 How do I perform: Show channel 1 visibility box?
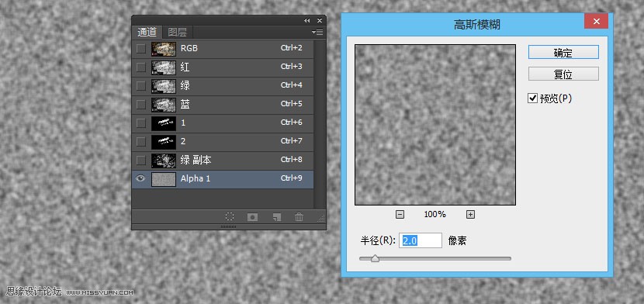[x=141, y=123]
